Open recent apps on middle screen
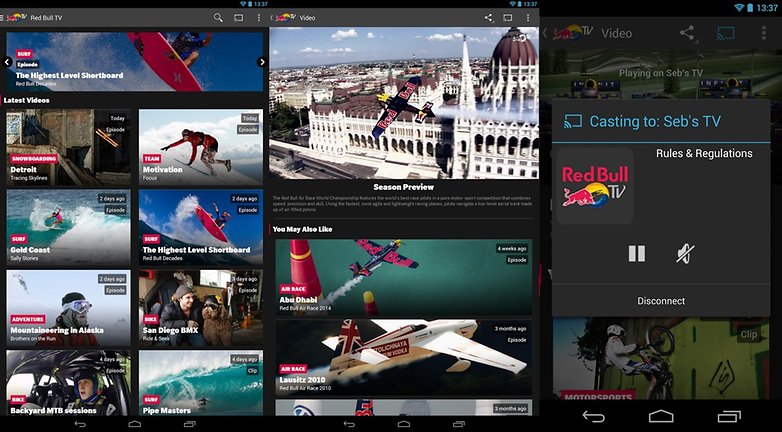 (459, 424)
